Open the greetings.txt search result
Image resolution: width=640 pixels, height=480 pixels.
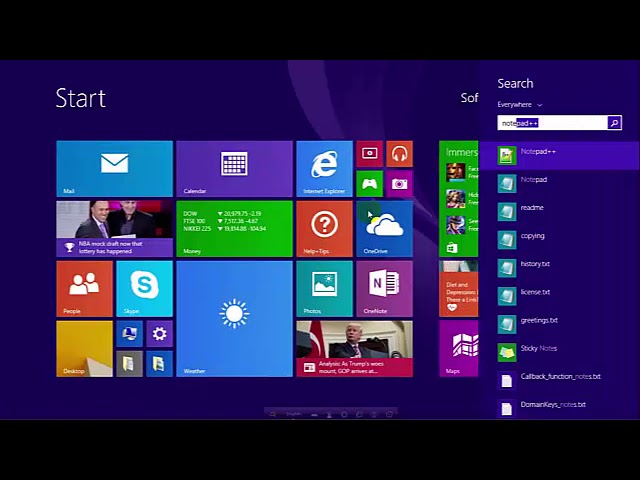pos(559,324)
